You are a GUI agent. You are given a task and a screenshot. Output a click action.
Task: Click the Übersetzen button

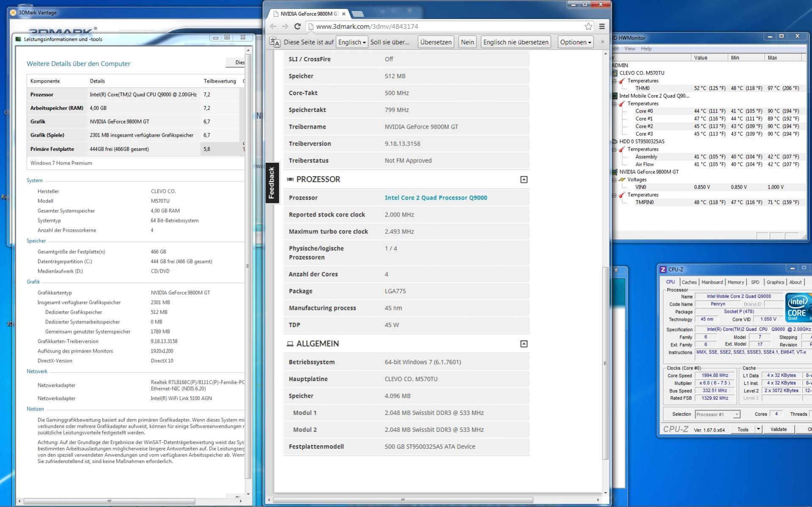436,42
